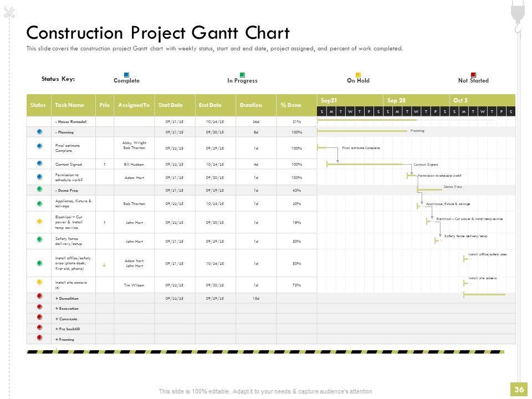Select the blue status dot for Planning

39,132
